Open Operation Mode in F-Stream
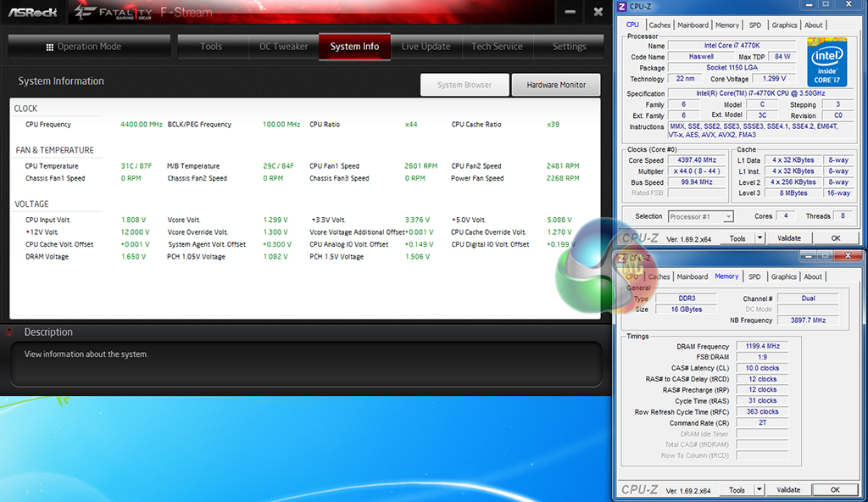 coord(88,47)
